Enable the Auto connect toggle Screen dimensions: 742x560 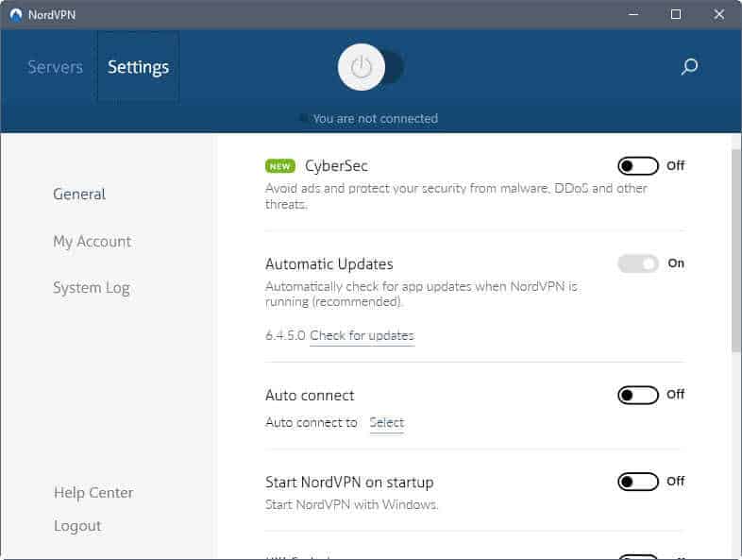(x=638, y=395)
